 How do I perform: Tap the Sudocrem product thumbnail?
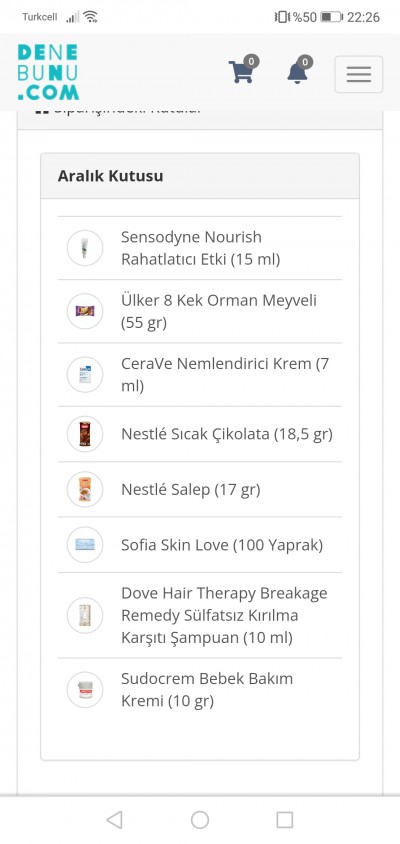click(x=85, y=690)
